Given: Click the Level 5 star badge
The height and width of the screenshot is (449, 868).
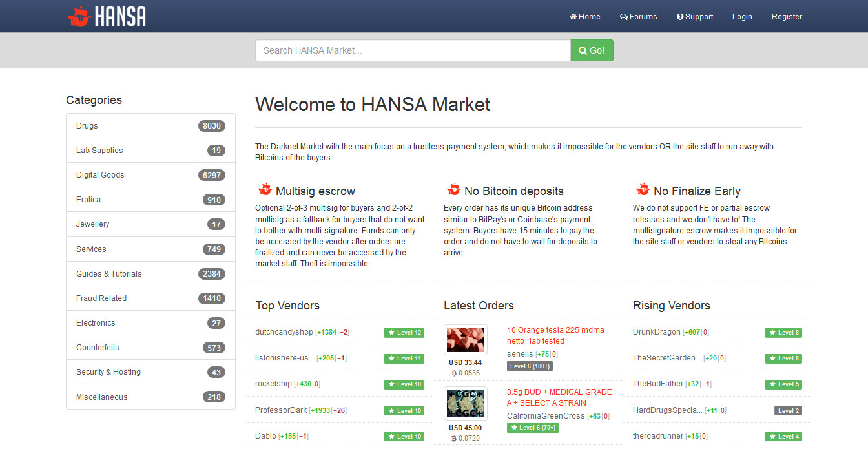Looking at the screenshot, I should click(783, 384).
